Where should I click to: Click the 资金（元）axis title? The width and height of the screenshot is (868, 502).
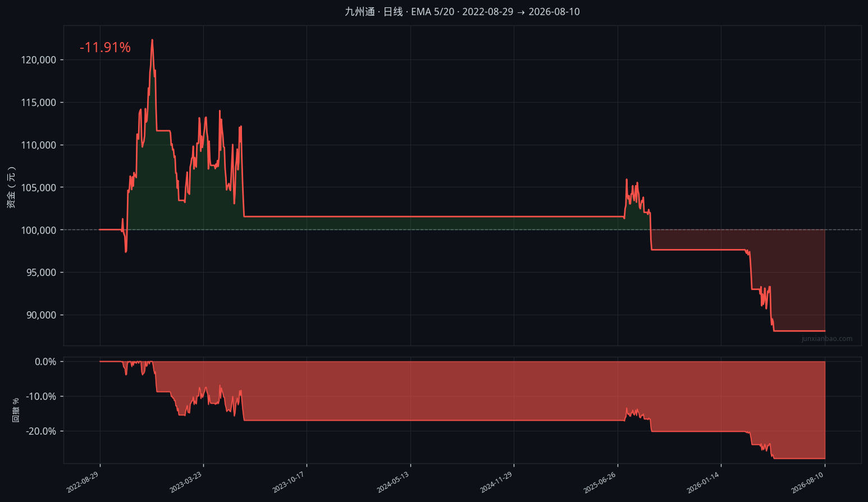[x=11, y=187]
